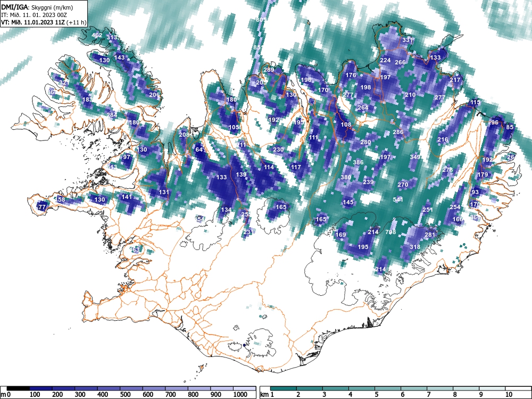
Task: Click visibility value 77 on the map
Action: coord(42,207)
